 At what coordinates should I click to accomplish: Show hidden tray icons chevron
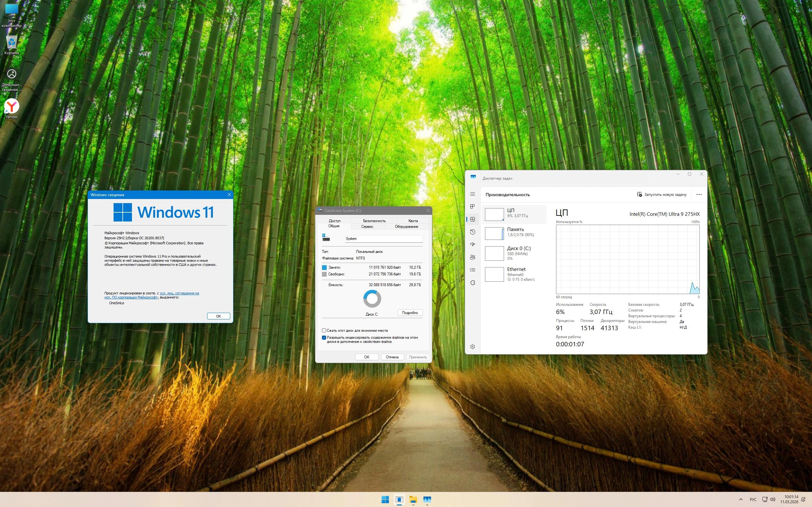(x=741, y=499)
